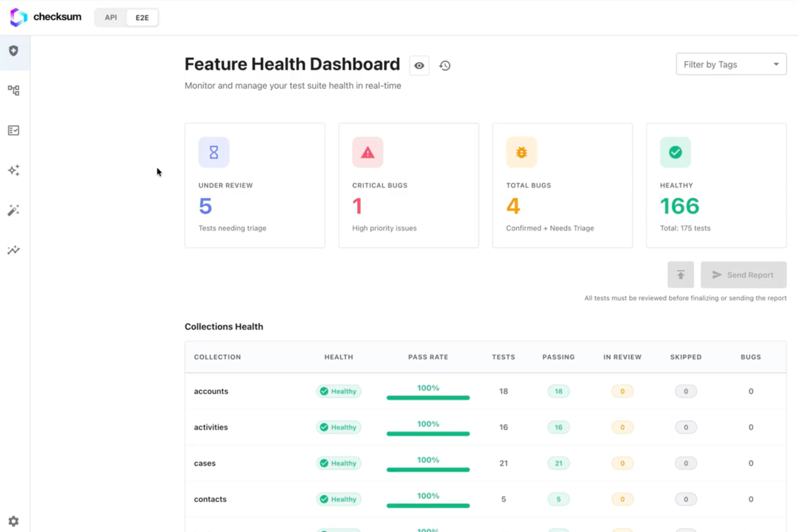This screenshot has width=798, height=532.
Task: Toggle the eye preview next to dashboard title
Action: tap(419, 65)
